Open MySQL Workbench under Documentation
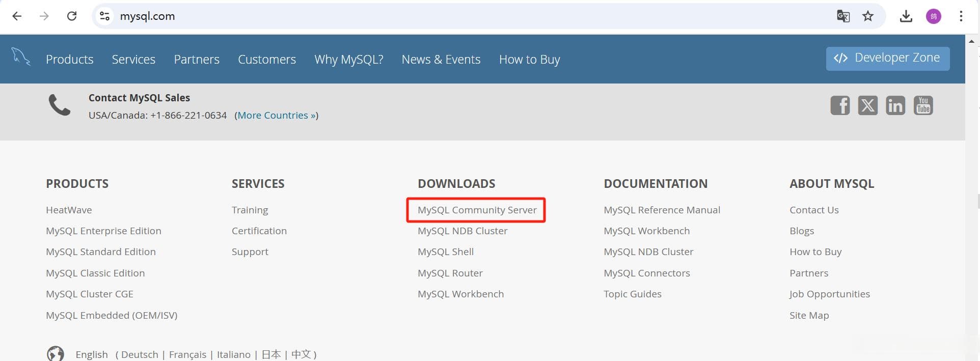The width and height of the screenshot is (980, 361). coord(646,231)
